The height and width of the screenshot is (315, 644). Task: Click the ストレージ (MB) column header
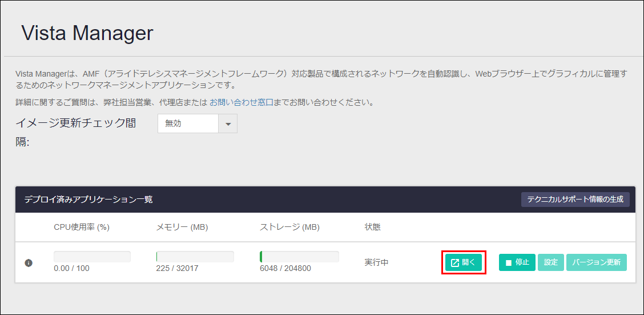(x=289, y=227)
